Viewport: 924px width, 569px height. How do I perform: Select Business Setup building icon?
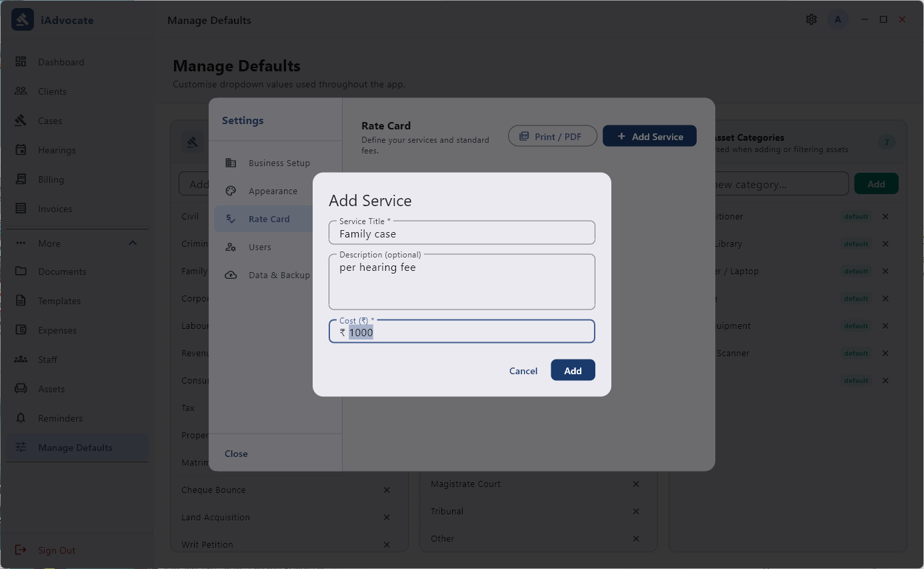click(x=231, y=163)
